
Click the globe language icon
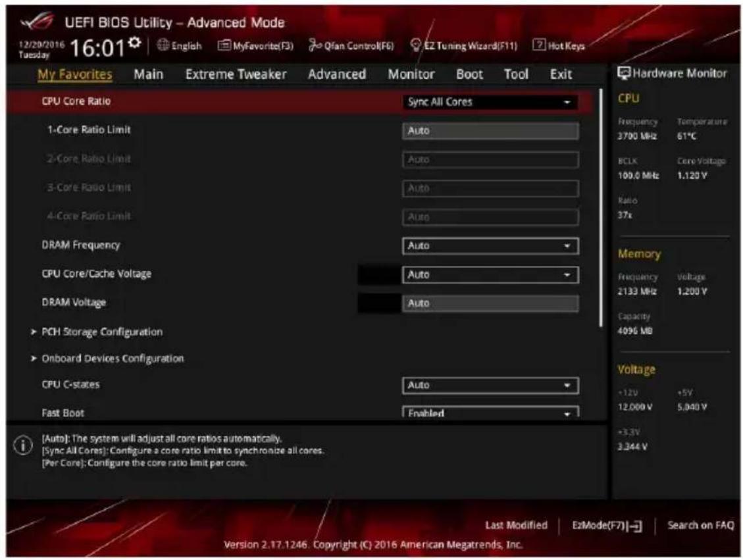(163, 45)
